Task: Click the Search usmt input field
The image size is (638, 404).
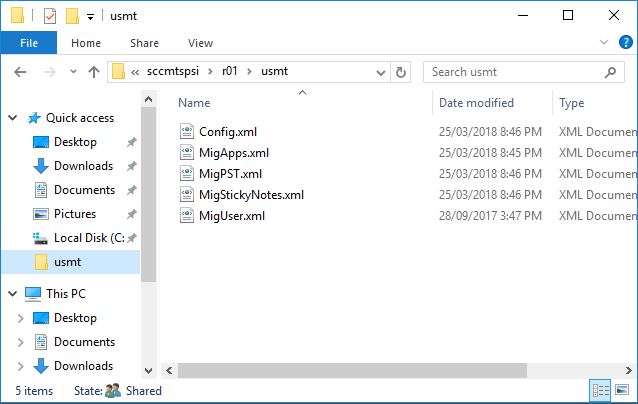Action: (x=520, y=72)
